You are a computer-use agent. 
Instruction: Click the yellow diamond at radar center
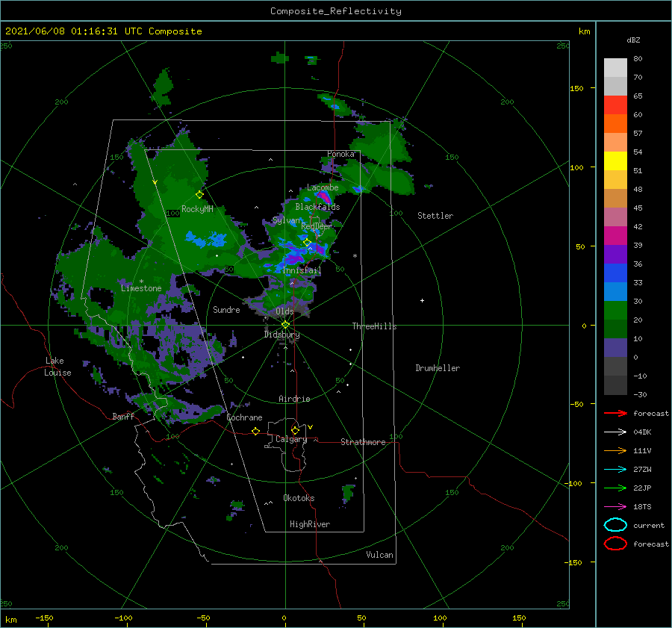(x=285, y=325)
